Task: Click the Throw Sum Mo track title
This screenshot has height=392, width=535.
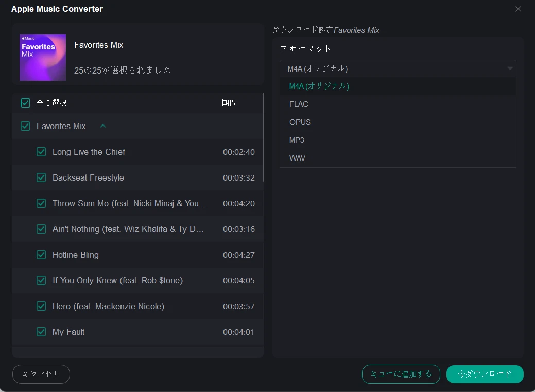Action: coord(130,204)
